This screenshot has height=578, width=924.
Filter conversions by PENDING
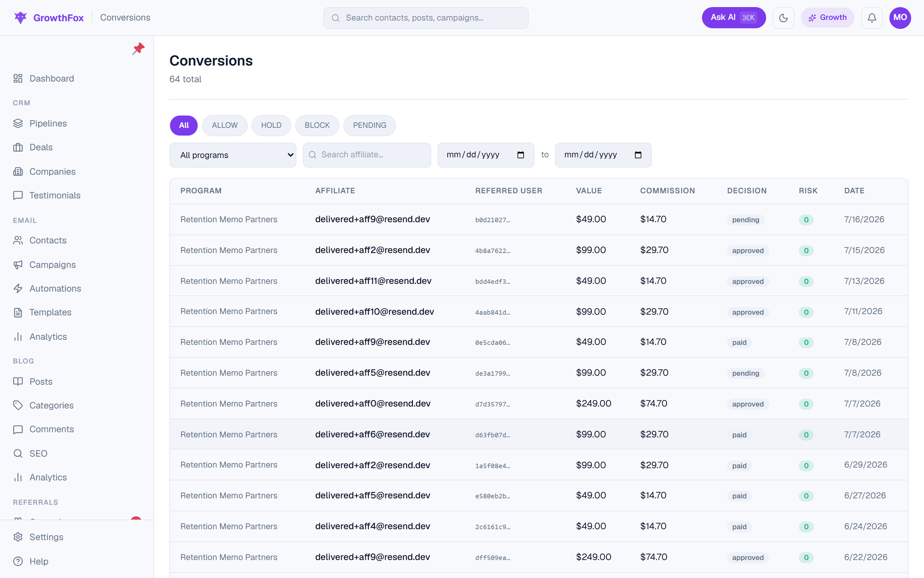(x=369, y=125)
